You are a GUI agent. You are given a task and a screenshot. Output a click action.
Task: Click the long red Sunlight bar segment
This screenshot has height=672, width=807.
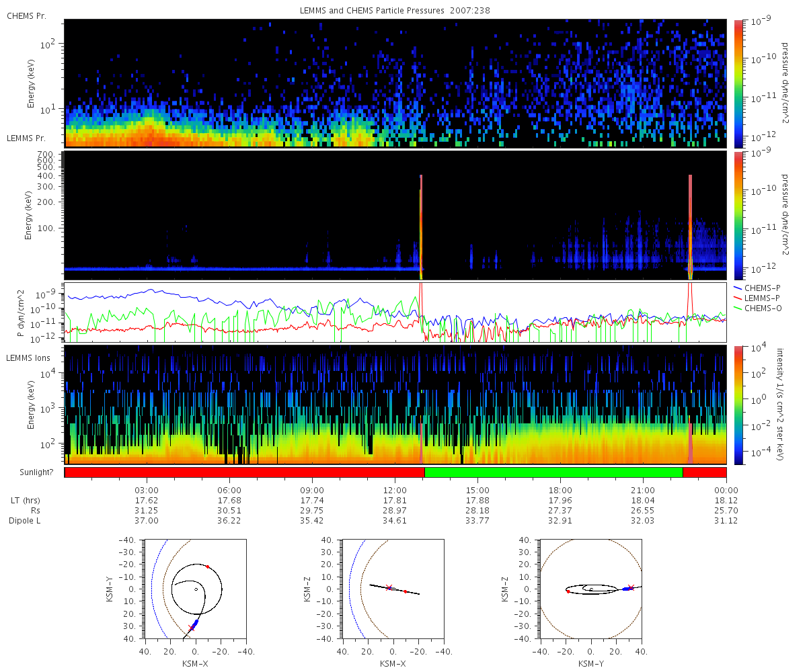coord(245,472)
